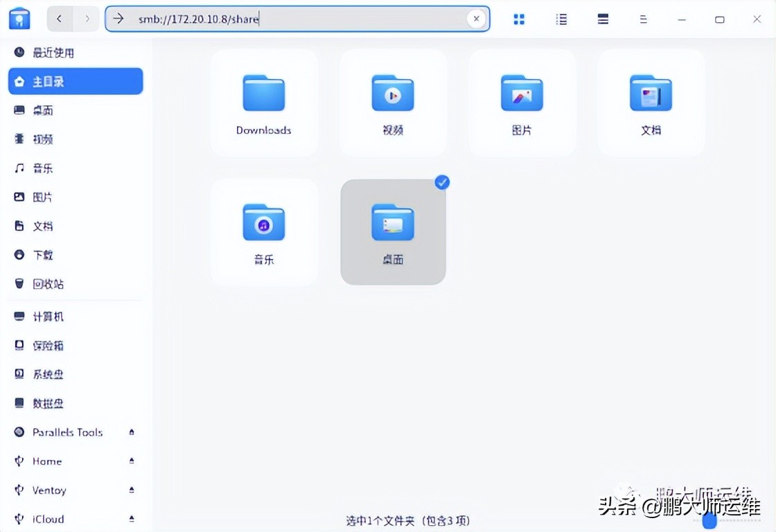This screenshot has height=532, width=776.
Task: Clear the address bar using the x icon
Action: tap(476, 19)
